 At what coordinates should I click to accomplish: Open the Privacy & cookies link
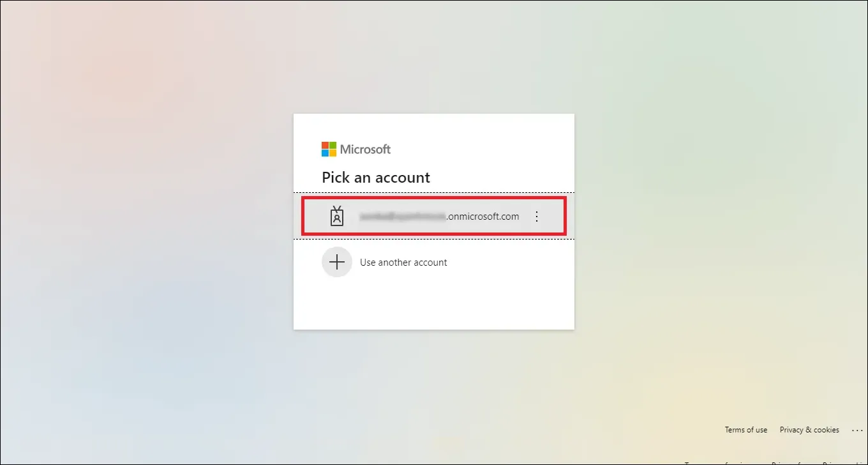[x=809, y=430]
